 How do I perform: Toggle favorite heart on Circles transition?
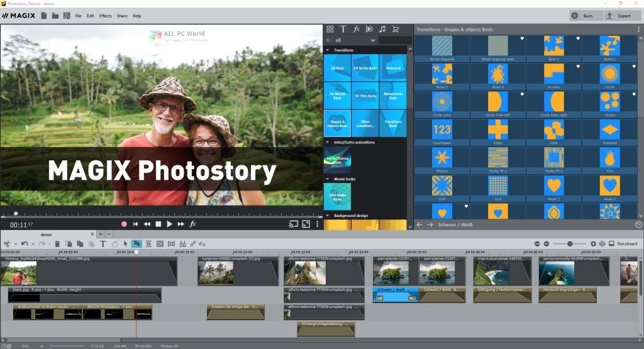coord(634,94)
